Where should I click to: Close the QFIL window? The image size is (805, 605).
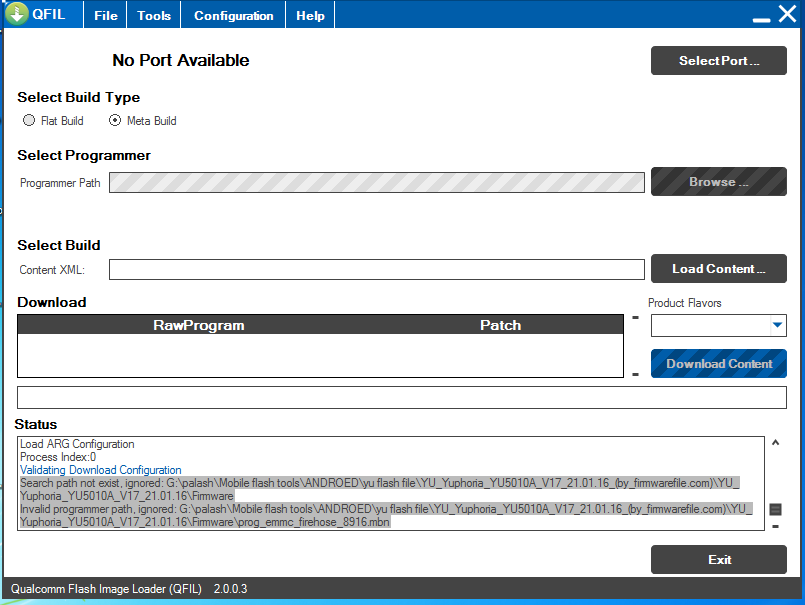pyautogui.click(x=788, y=14)
